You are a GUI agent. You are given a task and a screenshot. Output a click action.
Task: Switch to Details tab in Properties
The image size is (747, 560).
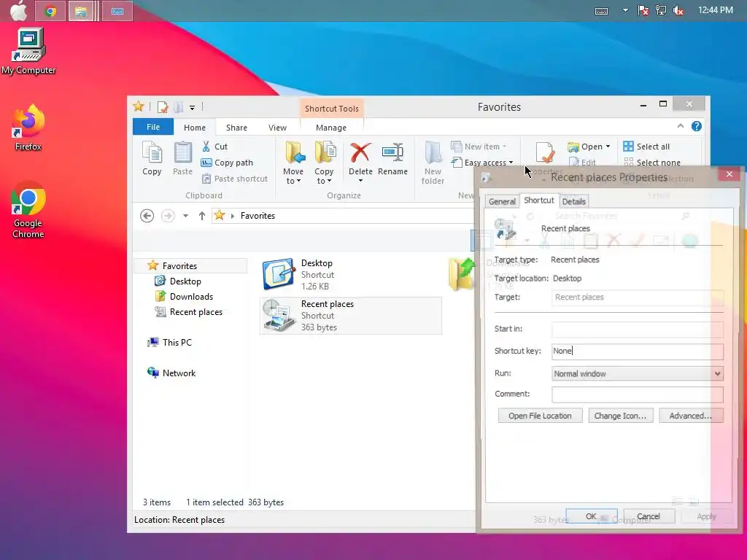click(x=573, y=201)
